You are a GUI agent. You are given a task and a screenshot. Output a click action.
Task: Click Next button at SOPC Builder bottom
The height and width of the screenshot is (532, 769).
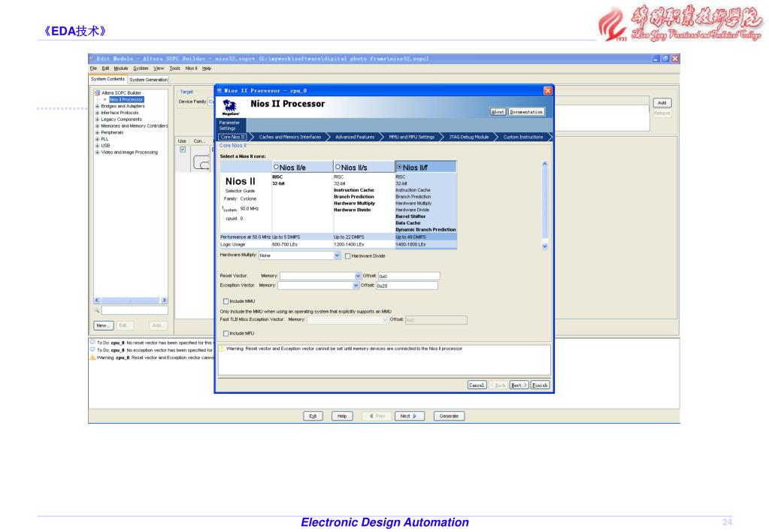pos(408,416)
